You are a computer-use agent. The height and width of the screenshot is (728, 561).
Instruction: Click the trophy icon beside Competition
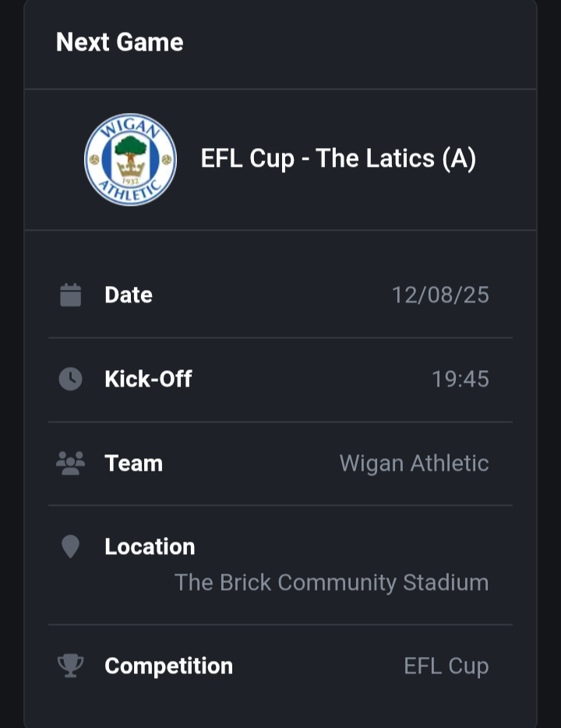coord(71,666)
